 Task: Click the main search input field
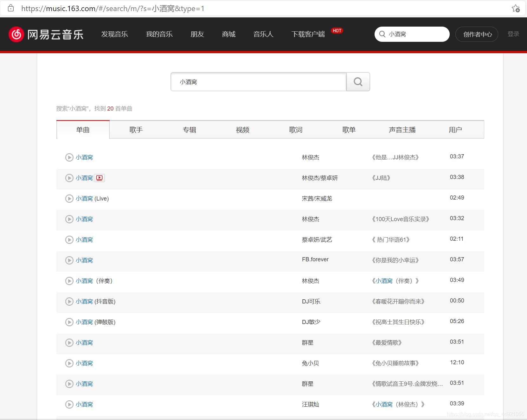(x=259, y=82)
